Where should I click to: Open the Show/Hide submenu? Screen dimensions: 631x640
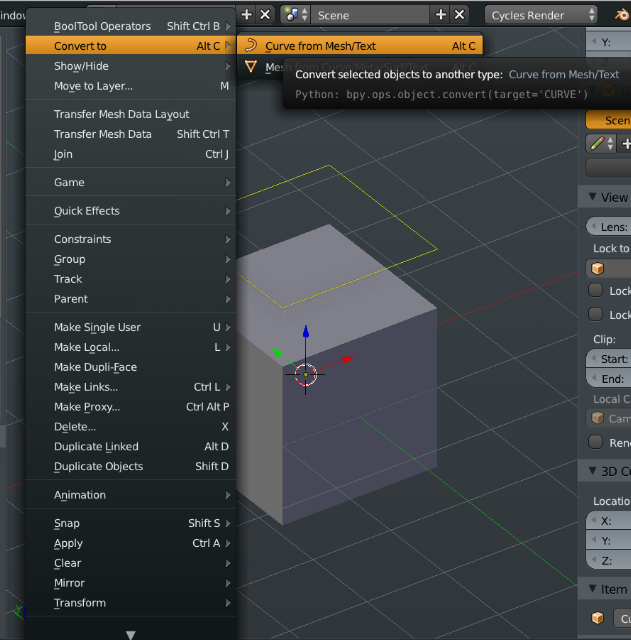(x=131, y=66)
